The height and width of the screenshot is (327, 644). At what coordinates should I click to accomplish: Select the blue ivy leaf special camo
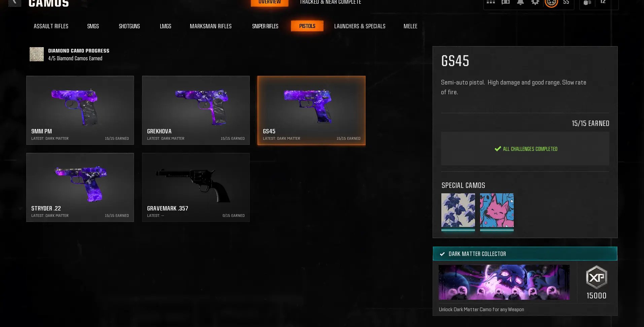point(458,210)
